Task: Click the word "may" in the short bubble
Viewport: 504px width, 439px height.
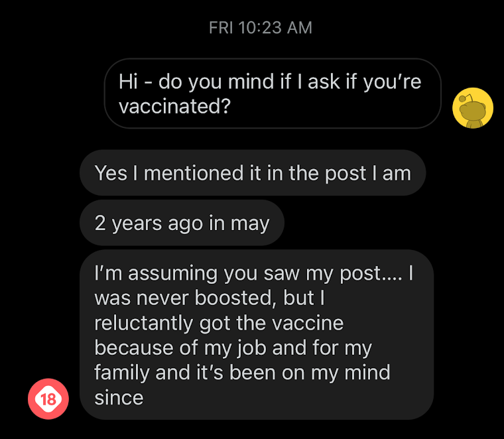Action: tap(250, 224)
